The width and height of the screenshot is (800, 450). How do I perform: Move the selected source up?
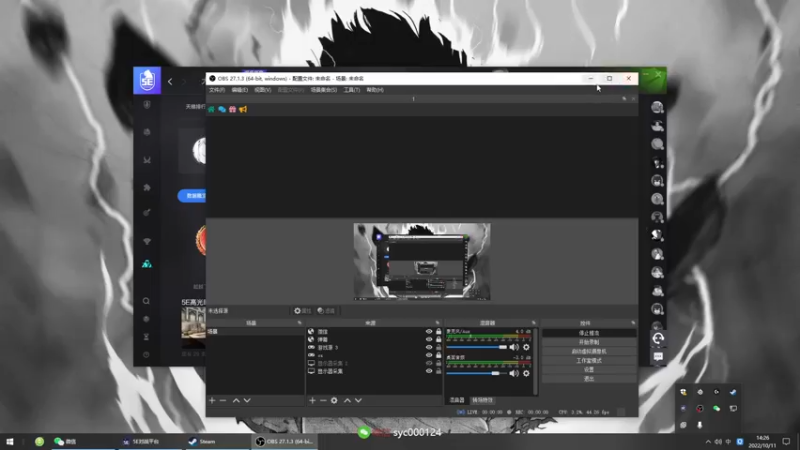click(347, 401)
